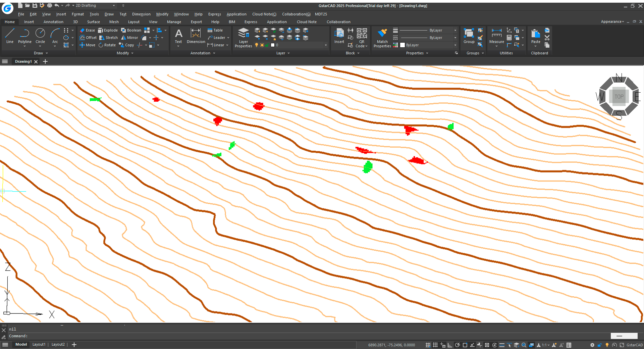644x349 pixels.
Task: Select the Circle tool
Action: pyautogui.click(x=40, y=36)
